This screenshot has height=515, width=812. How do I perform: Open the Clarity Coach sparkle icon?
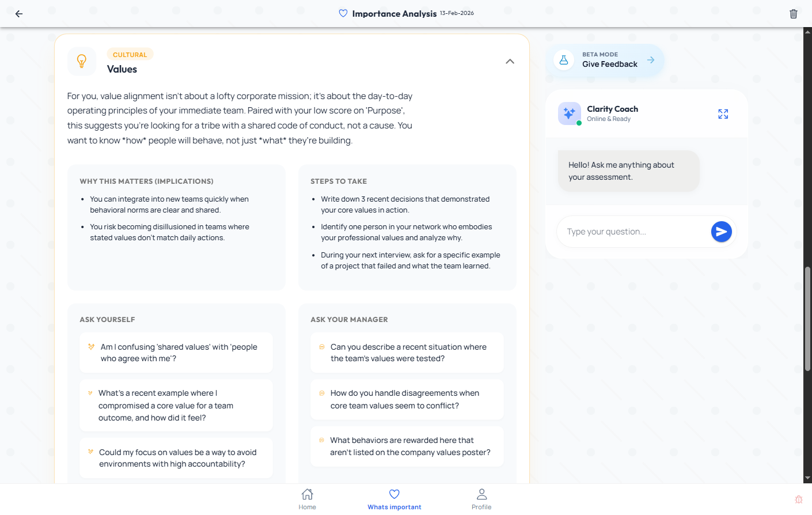(569, 113)
